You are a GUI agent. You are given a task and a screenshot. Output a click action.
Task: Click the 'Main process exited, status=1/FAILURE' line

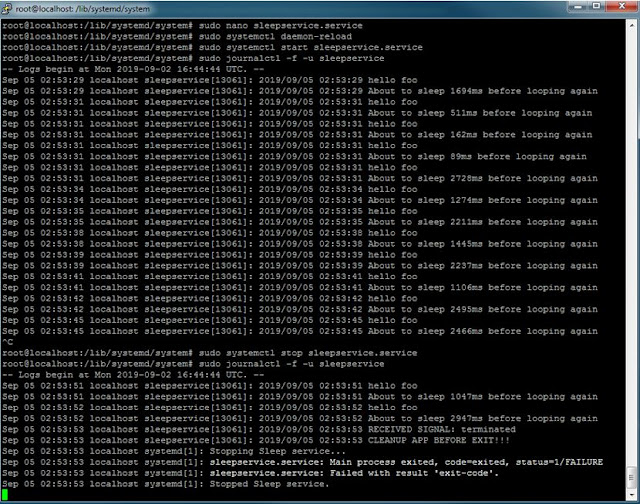point(302,462)
